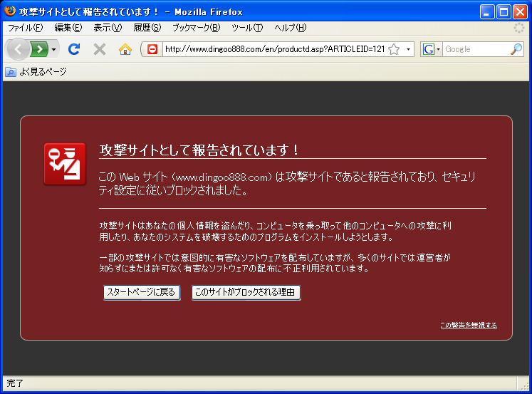Screen dimensions: 532x394
Task: Open the back/forward history dropdown arrow
Action: tap(53, 50)
